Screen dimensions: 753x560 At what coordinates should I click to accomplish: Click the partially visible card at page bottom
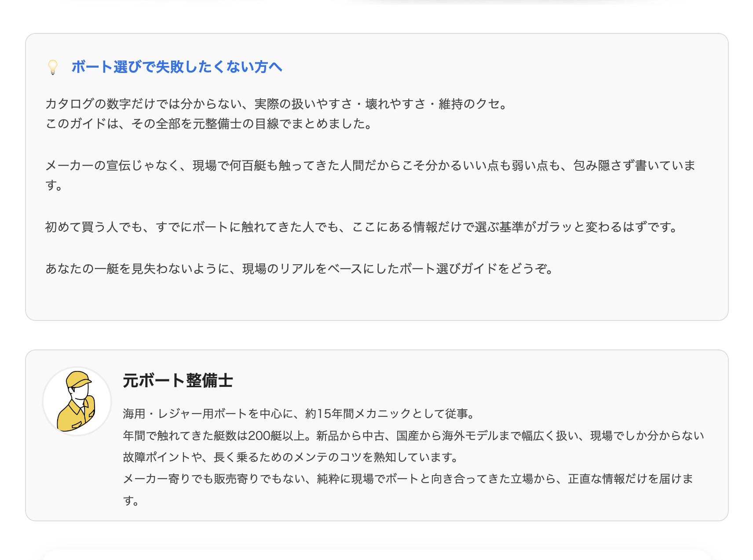coord(376,555)
